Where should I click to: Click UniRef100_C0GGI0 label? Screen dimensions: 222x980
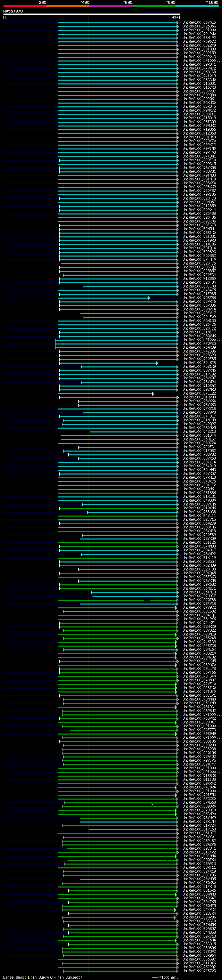(x=199, y=921)
